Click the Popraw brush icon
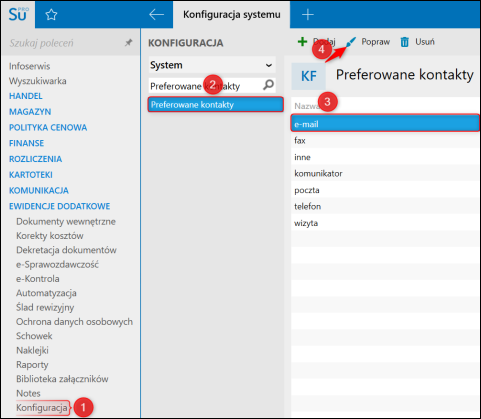The image size is (481, 419). [351, 42]
